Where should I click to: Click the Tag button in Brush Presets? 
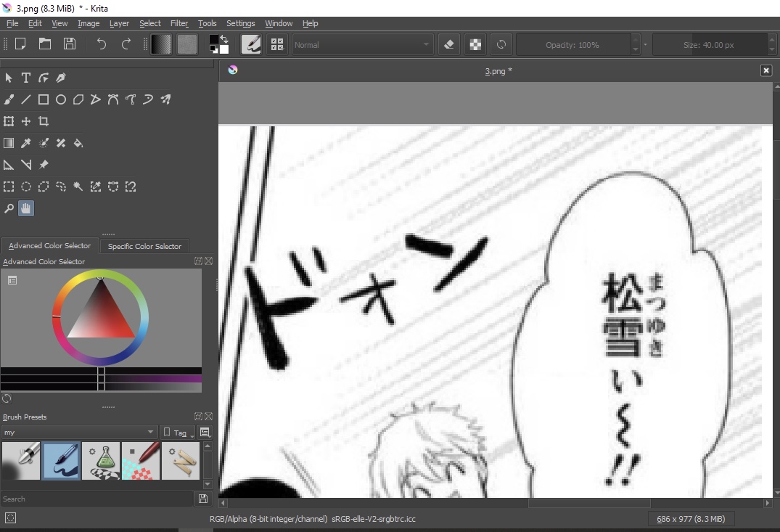178,433
